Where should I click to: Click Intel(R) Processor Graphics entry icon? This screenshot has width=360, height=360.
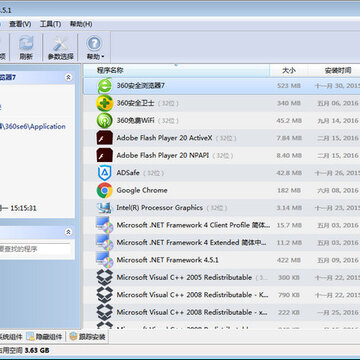[105, 208]
